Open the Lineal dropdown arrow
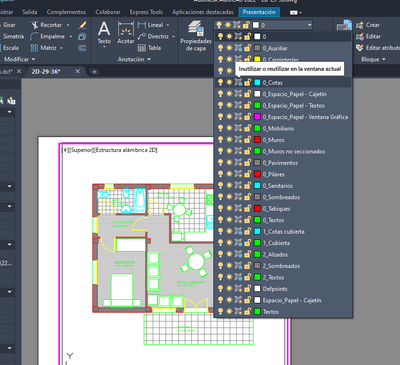The width and height of the screenshot is (400, 365). coord(168,25)
